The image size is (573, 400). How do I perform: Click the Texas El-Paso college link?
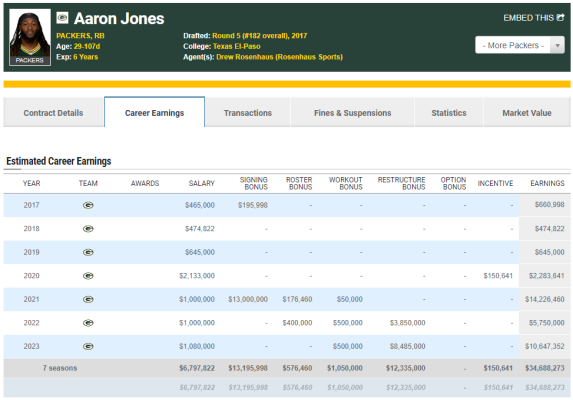tap(236, 46)
